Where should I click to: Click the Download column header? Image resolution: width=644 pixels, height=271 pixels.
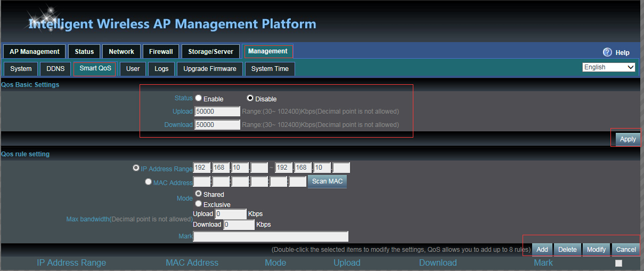point(438,262)
